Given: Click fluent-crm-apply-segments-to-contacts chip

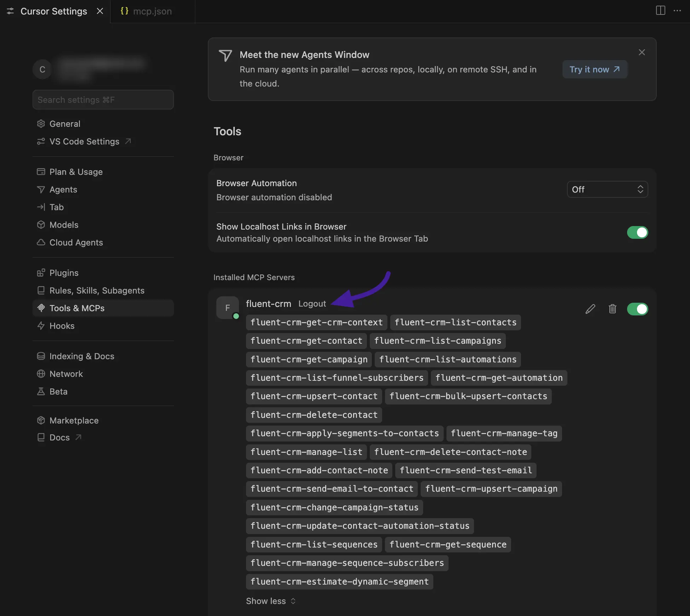Looking at the screenshot, I should click(345, 433).
